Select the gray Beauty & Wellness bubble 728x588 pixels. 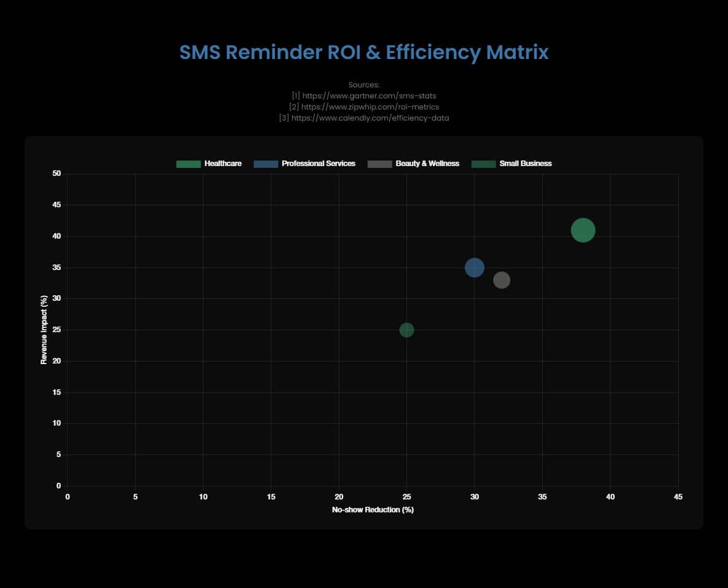coord(502,280)
